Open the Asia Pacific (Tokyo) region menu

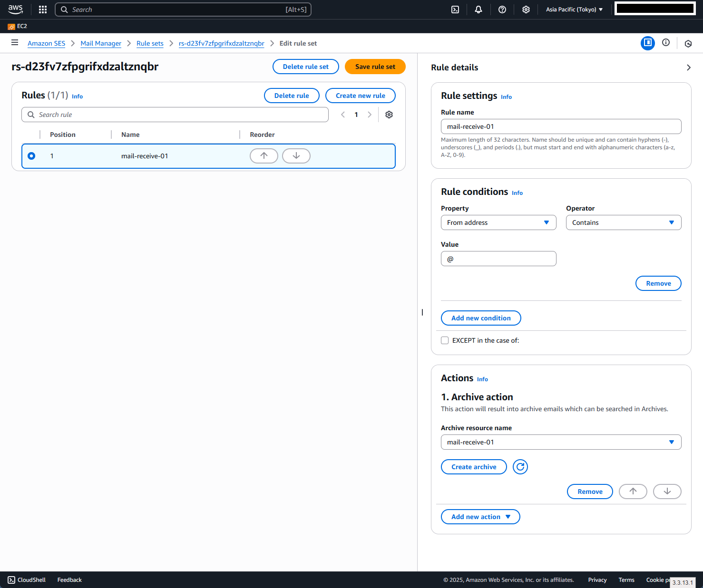pyautogui.click(x=574, y=10)
